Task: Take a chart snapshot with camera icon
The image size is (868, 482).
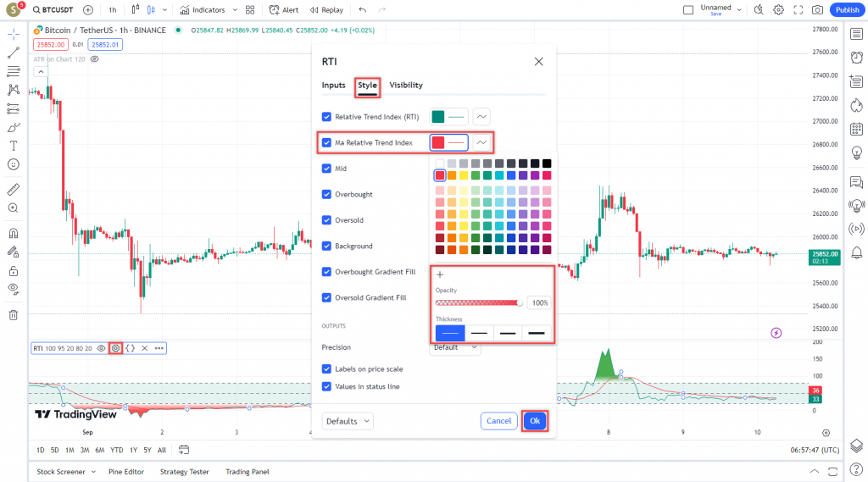Action: click(818, 10)
